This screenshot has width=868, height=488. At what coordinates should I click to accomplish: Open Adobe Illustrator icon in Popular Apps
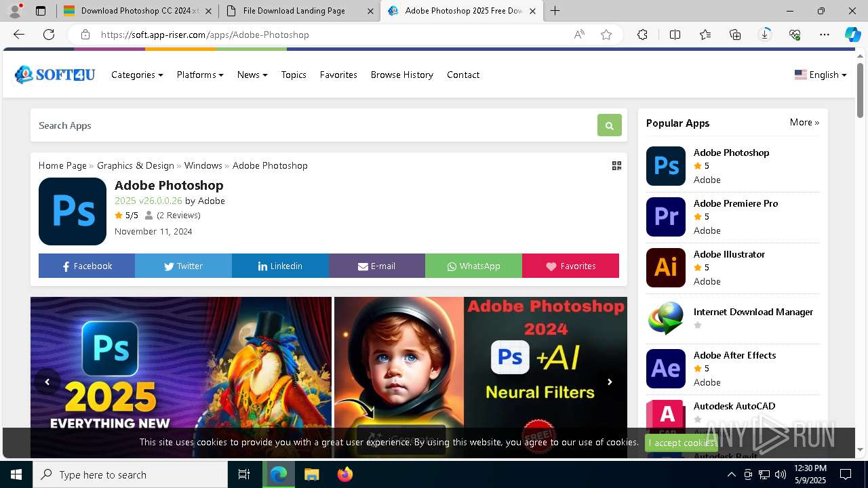[x=666, y=268]
